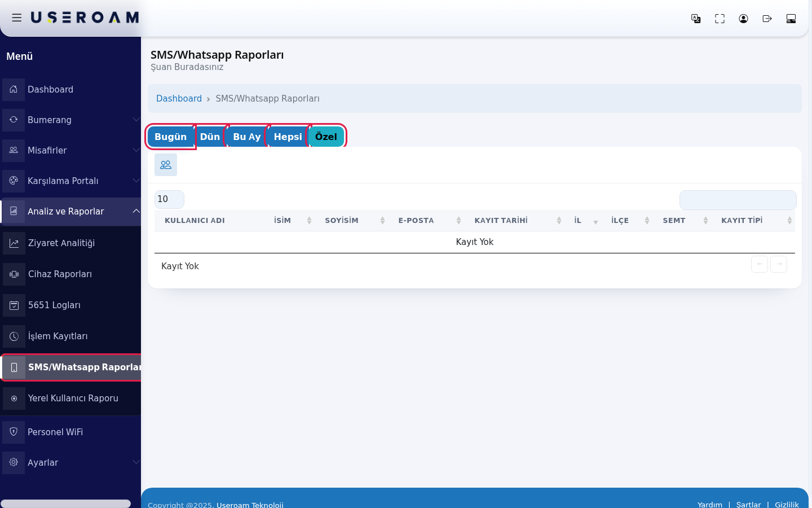Image resolution: width=812 pixels, height=508 pixels.
Task: Click the previous page arrow button
Action: point(760,264)
